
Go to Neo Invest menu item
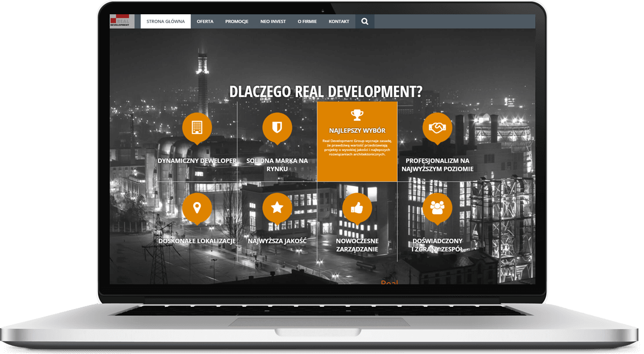(273, 21)
